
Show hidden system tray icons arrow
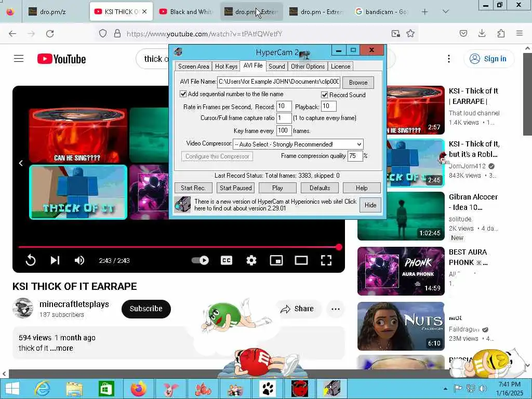coord(445,389)
